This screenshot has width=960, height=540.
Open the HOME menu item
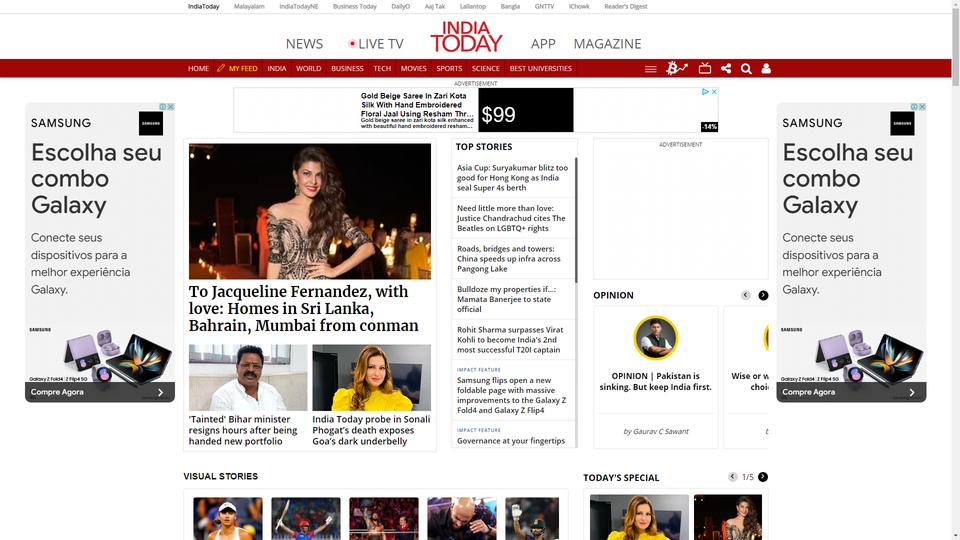198,69
